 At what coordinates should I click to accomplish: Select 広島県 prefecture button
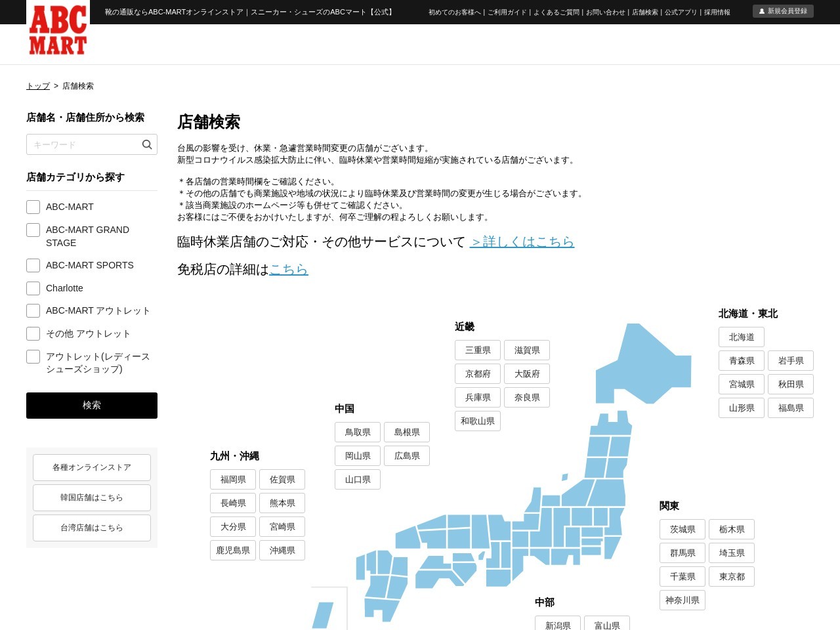click(407, 456)
